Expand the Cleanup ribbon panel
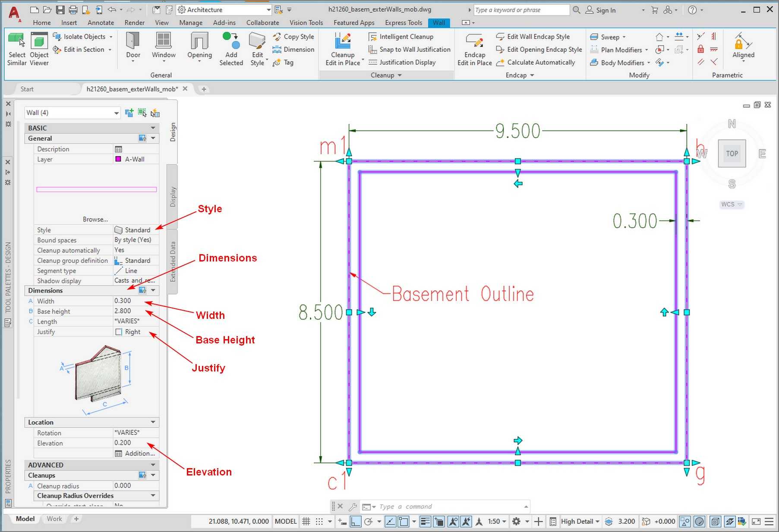Viewport: 779px width, 532px height. [386, 75]
